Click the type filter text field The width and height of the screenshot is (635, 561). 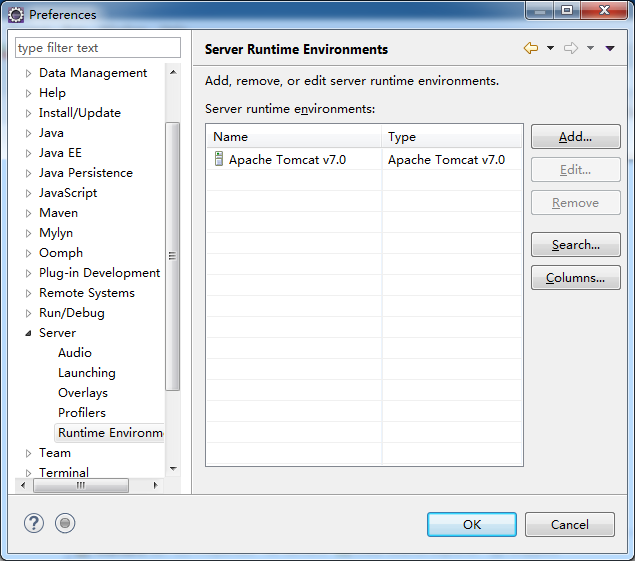[x=98, y=48]
